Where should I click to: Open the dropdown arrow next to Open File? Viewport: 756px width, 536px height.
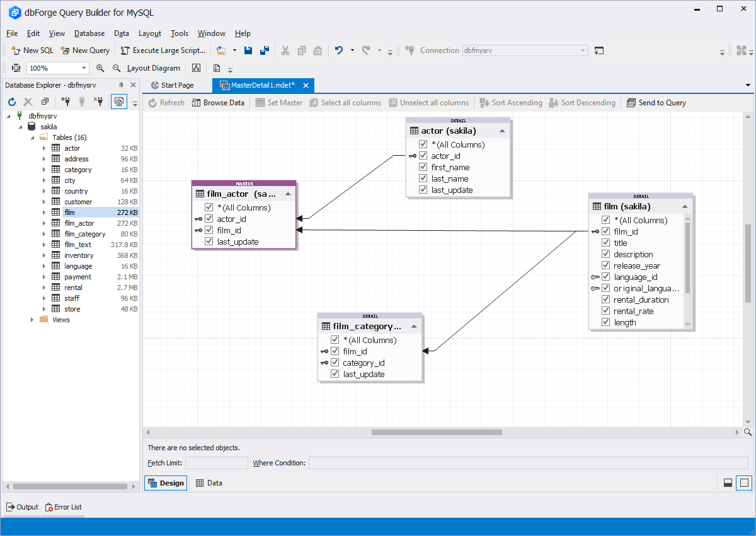[234, 50]
